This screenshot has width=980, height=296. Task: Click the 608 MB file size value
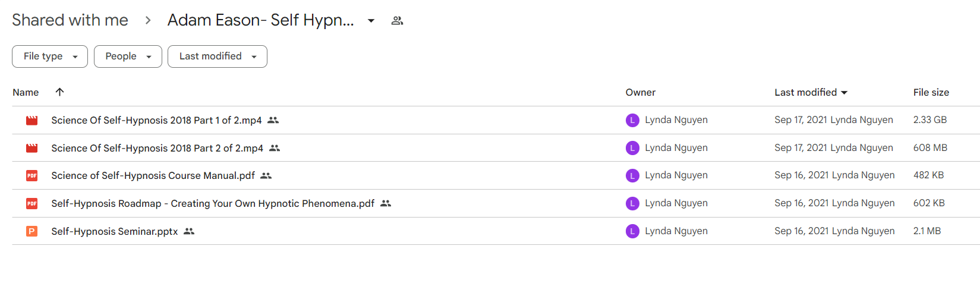click(931, 147)
